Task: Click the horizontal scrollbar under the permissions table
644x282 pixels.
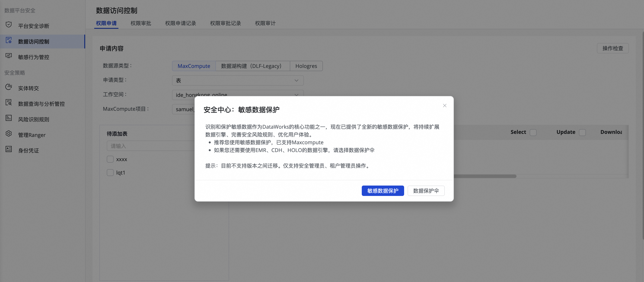Action: (485, 176)
